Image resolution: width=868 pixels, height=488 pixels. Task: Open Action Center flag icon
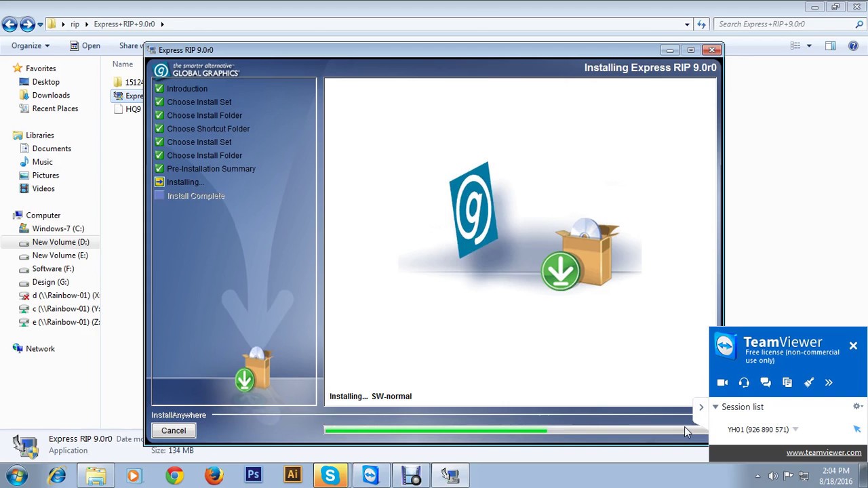(788, 476)
